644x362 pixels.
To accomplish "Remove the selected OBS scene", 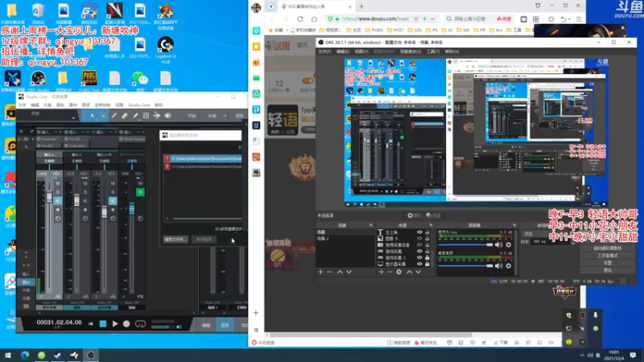I will (329, 272).
